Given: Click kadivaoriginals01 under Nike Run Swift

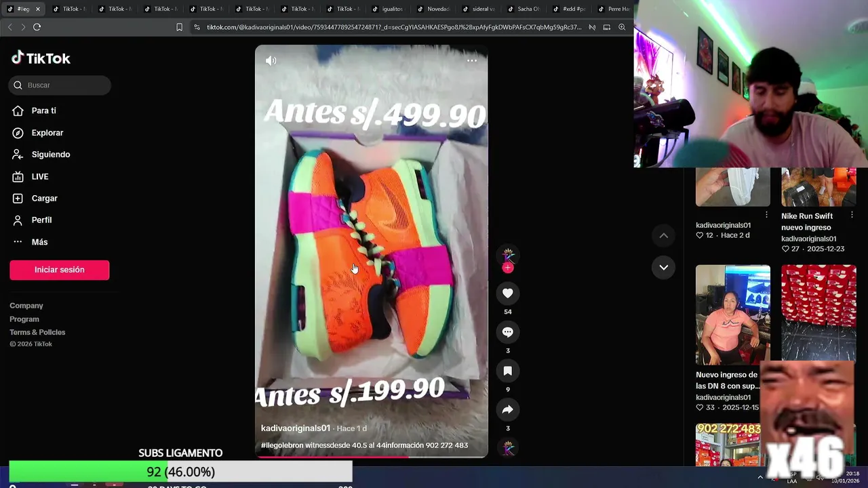Looking at the screenshot, I should coord(808,239).
